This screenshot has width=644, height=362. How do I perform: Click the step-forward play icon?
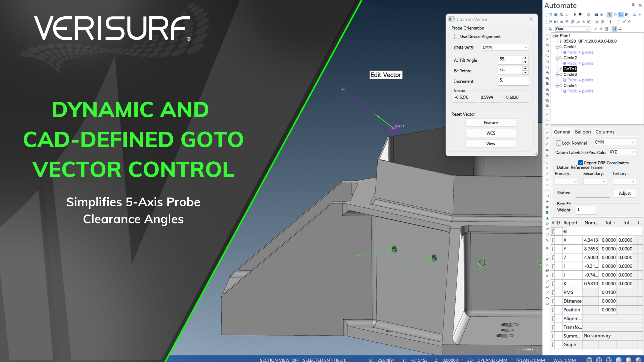click(556, 22)
